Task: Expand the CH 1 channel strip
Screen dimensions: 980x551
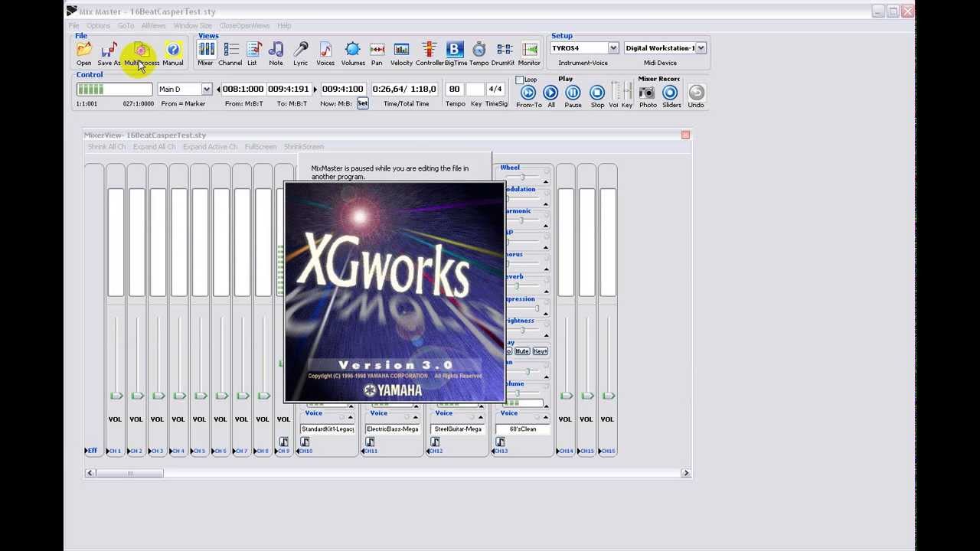Action: [x=108, y=452]
